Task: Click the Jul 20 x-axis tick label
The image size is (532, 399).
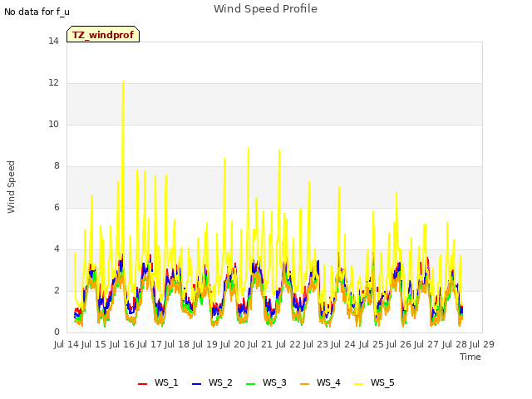Action: pyautogui.click(x=233, y=344)
